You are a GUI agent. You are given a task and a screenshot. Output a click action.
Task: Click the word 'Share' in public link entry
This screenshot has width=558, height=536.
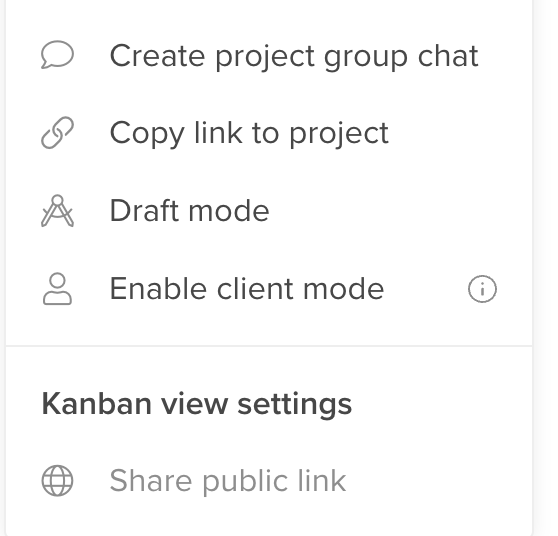coord(151,480)
